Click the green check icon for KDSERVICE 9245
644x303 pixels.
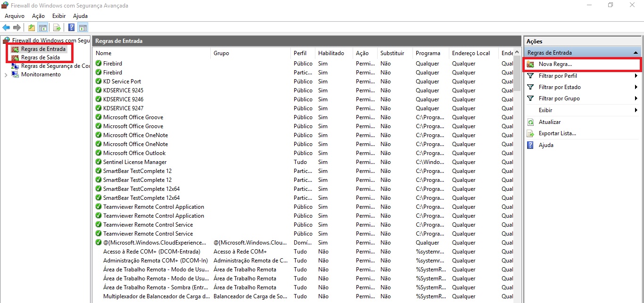[99, 90]
